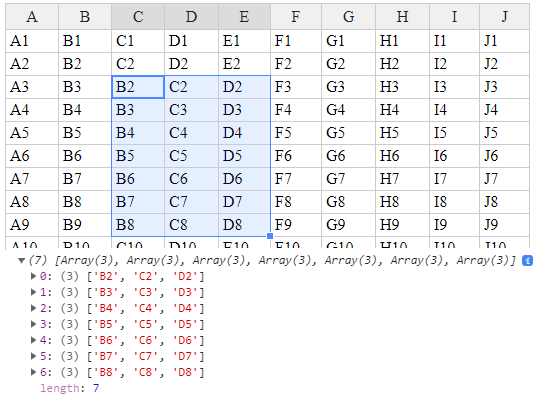Click cell containing E2
Viewport: 537px width, 397px height.
click(x=244, y=64)
